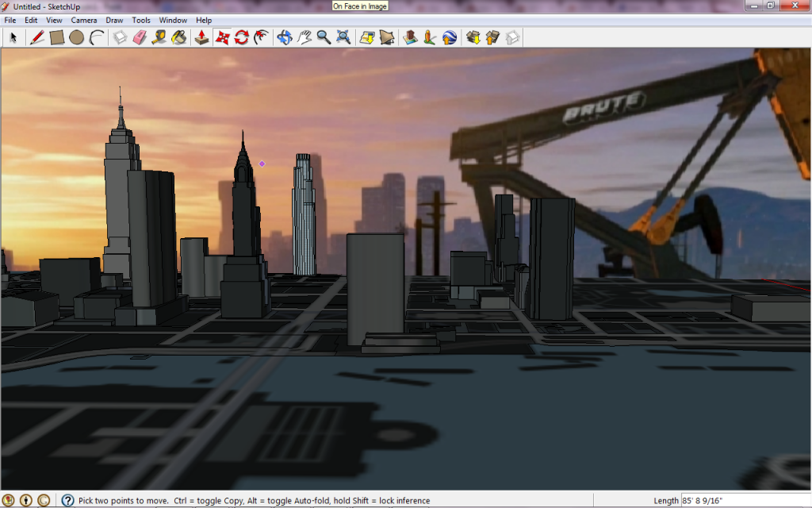Open the Camera menu
Image resolution: width=812 pixels, height=508 pixels.
(x=84, y=20)
